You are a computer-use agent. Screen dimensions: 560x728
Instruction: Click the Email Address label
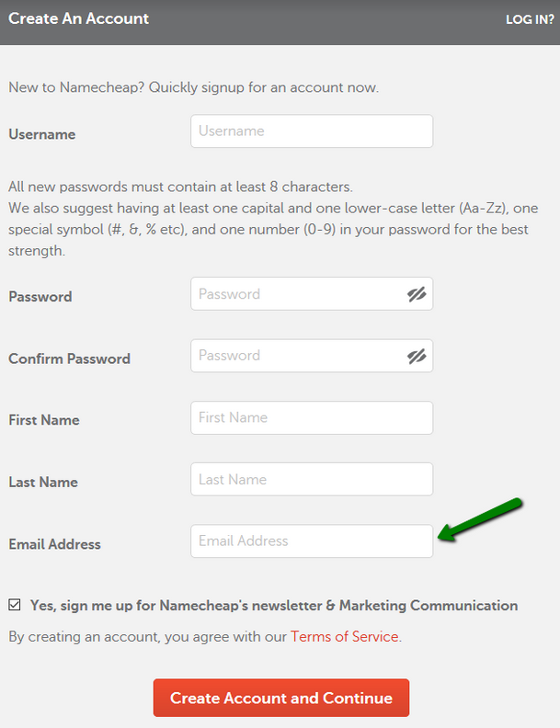pos(55,544)
